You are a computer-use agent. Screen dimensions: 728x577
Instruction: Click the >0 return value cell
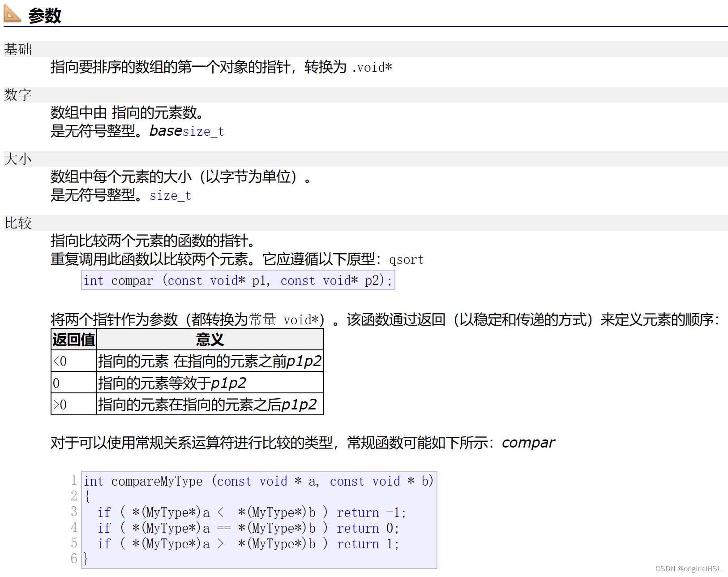(74, 405)
